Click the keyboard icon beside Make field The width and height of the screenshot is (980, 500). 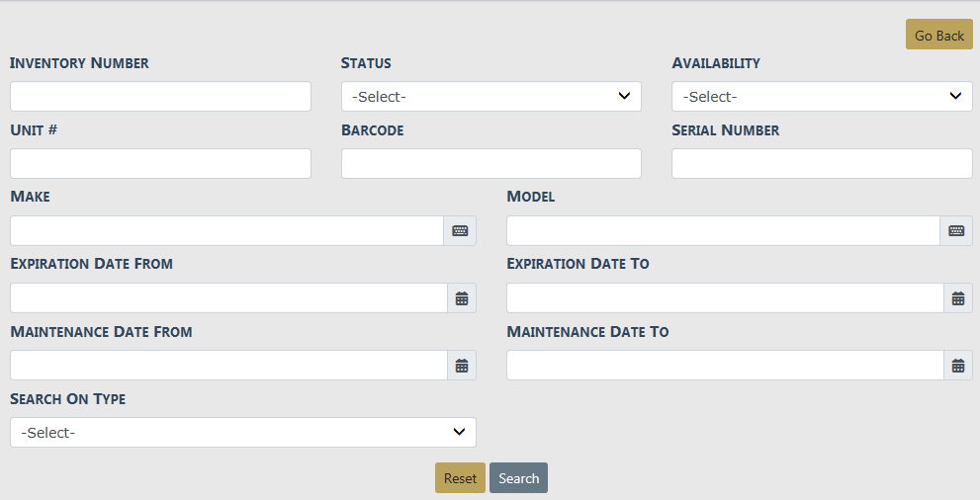pos(460,230)
